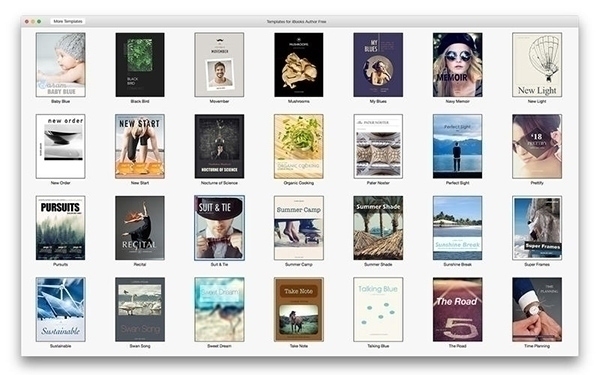Choose the Perfect Sight template
The width and height of the screenshot is (600, 375).
pos(458,146)
